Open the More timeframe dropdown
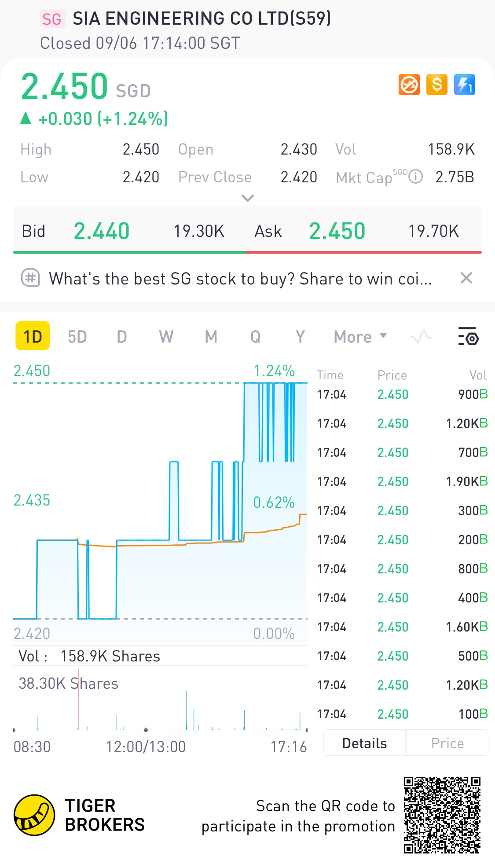495x868 pixels. (x=360, y=337)
